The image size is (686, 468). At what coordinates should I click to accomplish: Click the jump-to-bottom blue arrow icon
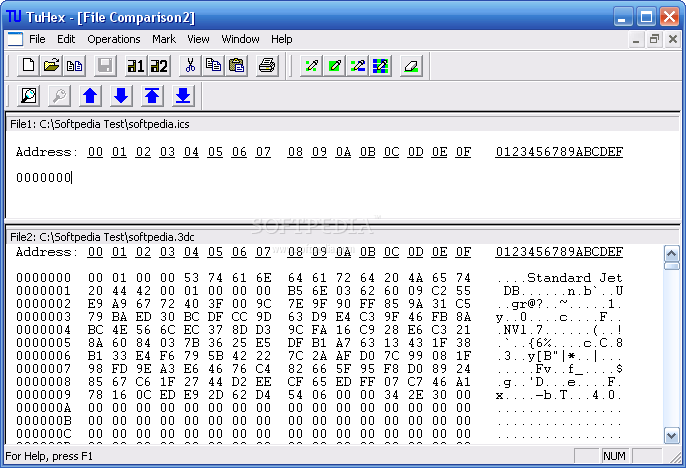point(183,95)
